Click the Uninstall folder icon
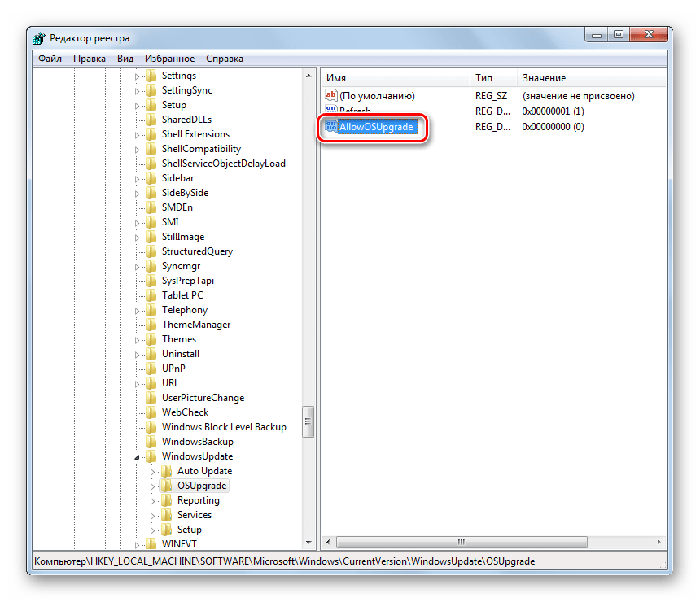The width and height of the screenshot is (700, 602). pos(151,354)
